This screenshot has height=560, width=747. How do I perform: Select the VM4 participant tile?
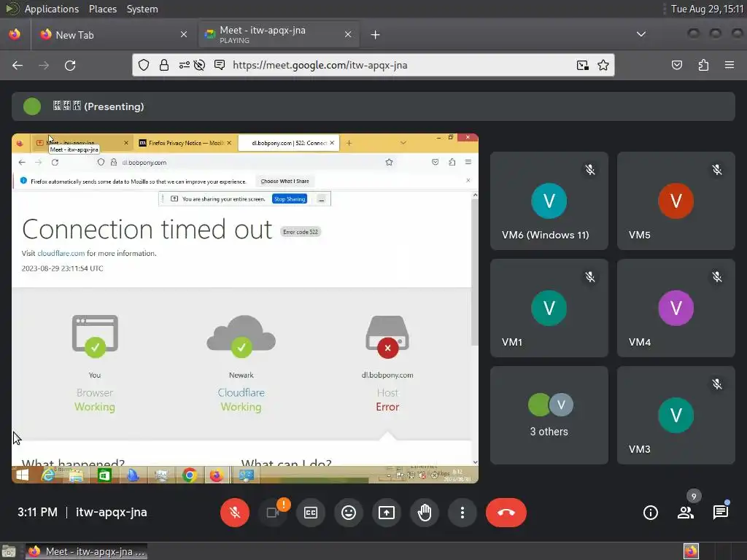click(x=676, y=308)
